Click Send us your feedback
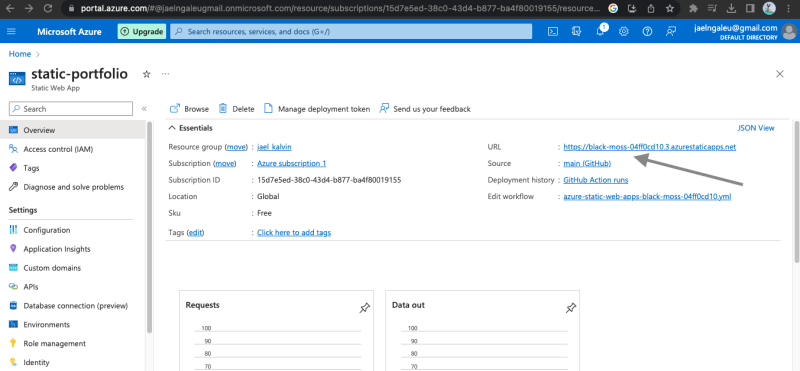 click(425, 109)
